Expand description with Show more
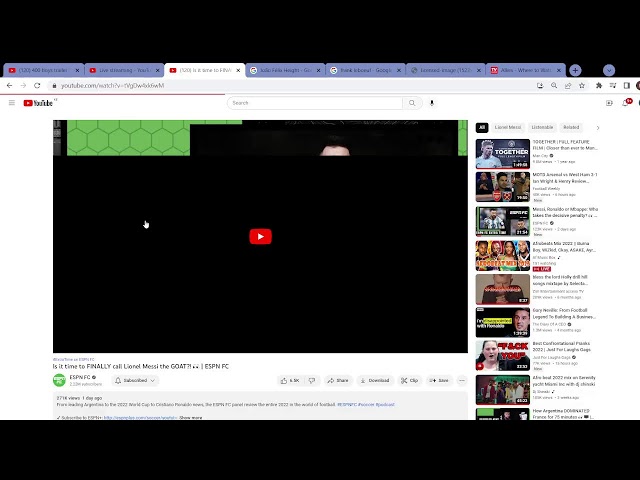Screen dimensions: 640x480 tap(191, 418)
